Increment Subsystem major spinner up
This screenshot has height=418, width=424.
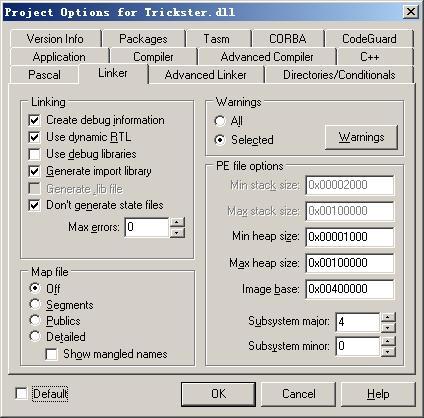click(x=388, y=317)
